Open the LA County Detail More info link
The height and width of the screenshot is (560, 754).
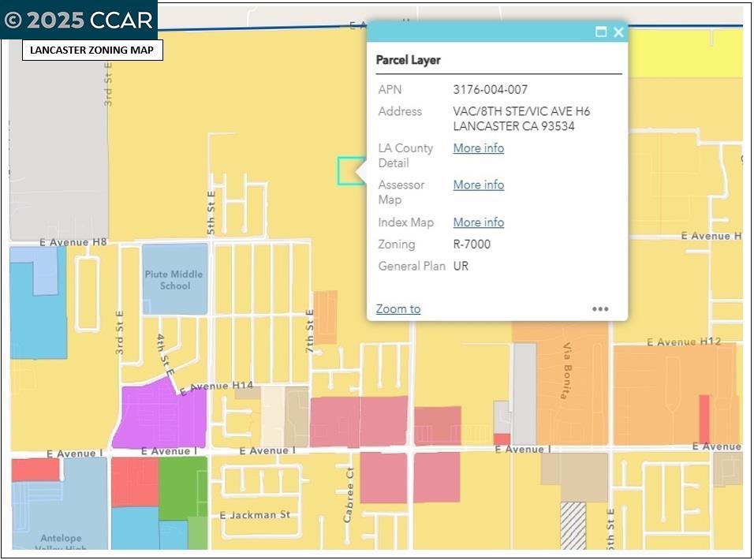tap(478, 147)
